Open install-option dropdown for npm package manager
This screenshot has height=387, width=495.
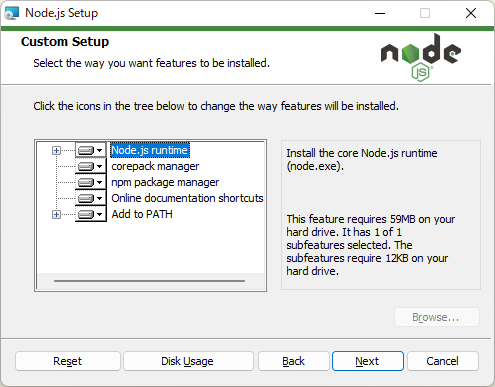click(91, 182)
